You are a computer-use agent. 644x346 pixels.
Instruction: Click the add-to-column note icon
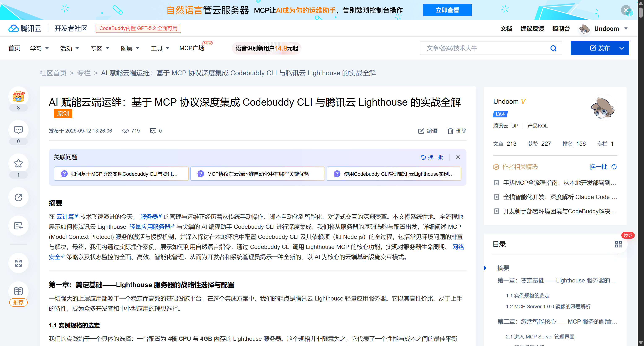(x=18, y=225)
